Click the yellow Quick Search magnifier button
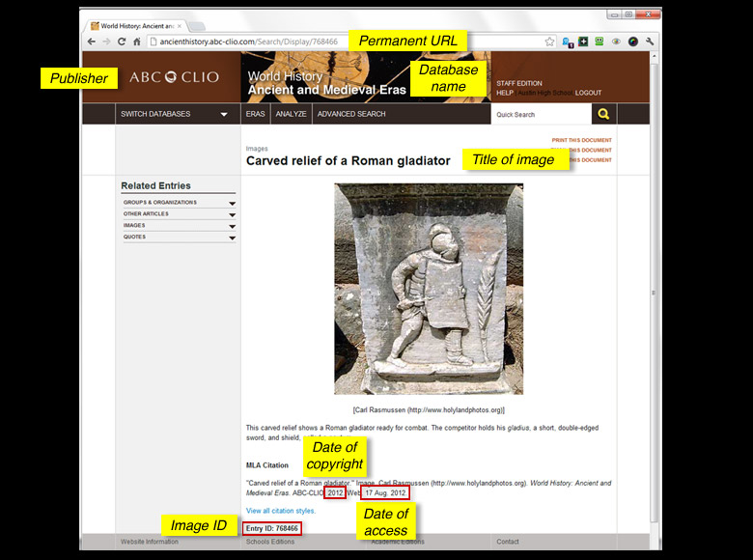Viewport: 753px width, 560px height. click(603, 114)
